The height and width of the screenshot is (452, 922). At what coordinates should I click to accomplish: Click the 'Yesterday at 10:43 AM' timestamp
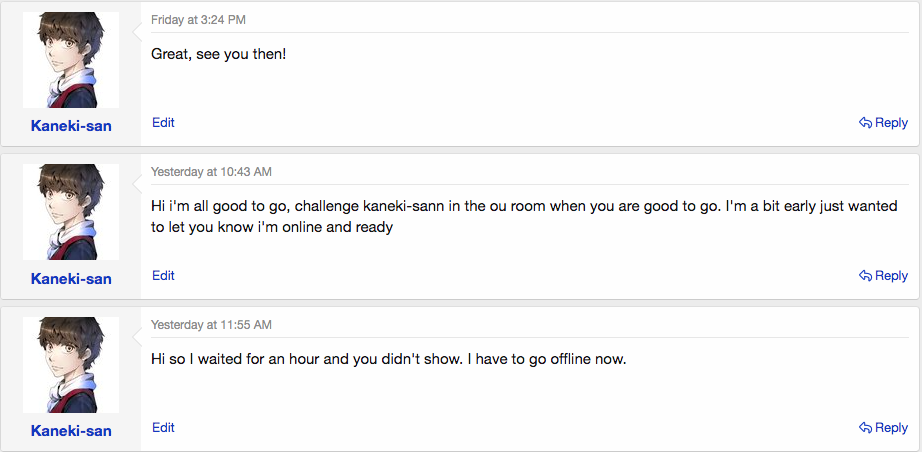point(211,172)
